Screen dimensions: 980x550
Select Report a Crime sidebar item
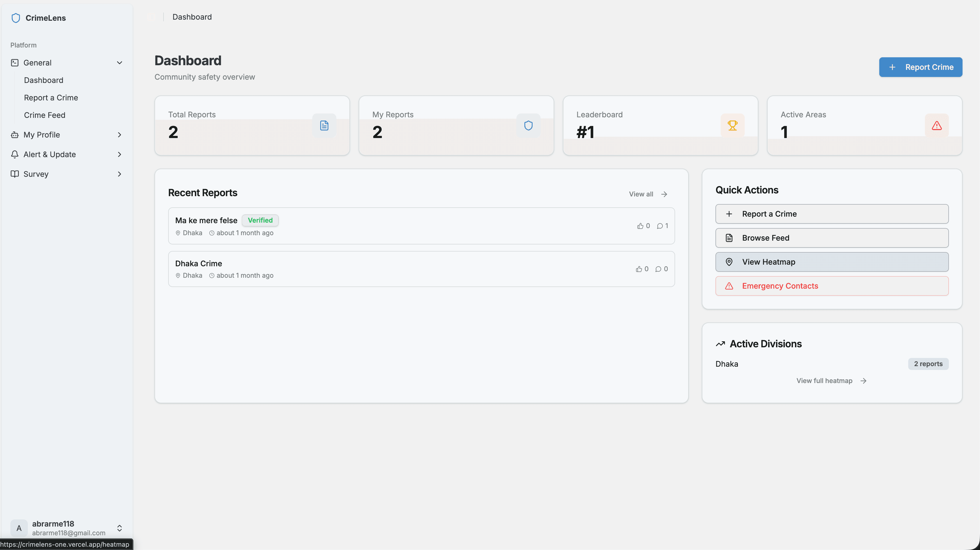51,98
